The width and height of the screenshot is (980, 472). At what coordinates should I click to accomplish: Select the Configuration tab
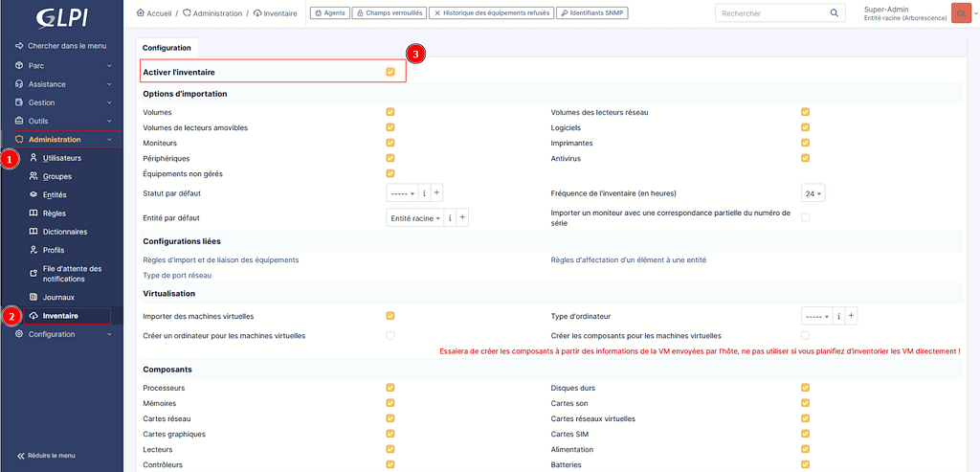(167, 48)
